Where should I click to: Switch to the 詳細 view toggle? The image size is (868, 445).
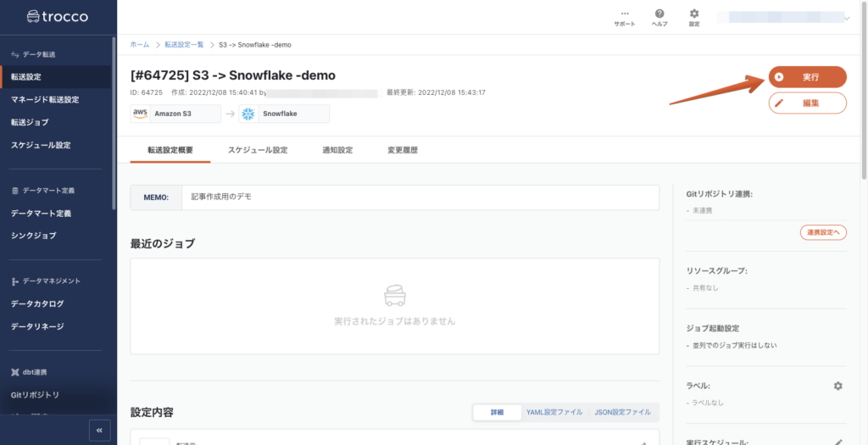tap(497, 412)
